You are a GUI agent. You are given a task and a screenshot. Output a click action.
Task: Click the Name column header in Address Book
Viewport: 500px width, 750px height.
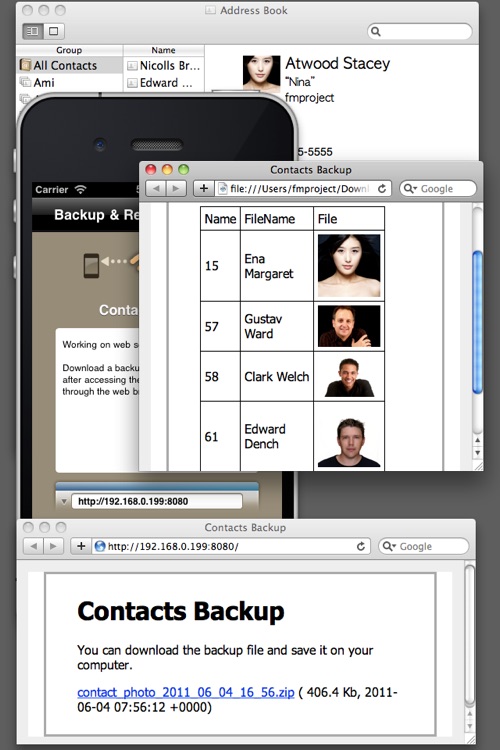pos(164,50)
